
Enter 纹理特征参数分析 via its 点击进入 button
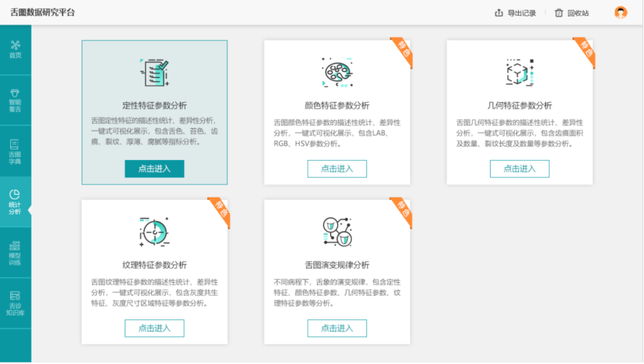click(x=154, y=328)
